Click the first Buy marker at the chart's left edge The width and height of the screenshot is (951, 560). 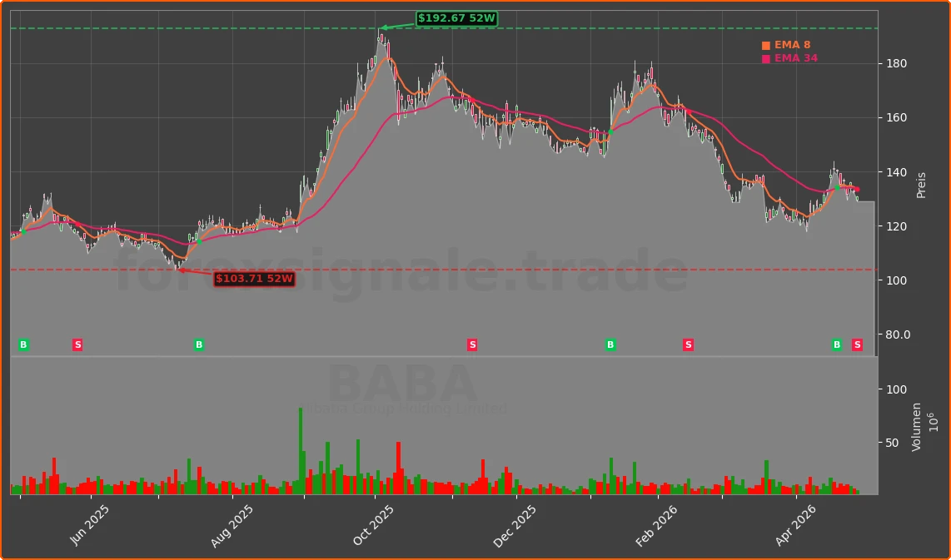point(23,344)
